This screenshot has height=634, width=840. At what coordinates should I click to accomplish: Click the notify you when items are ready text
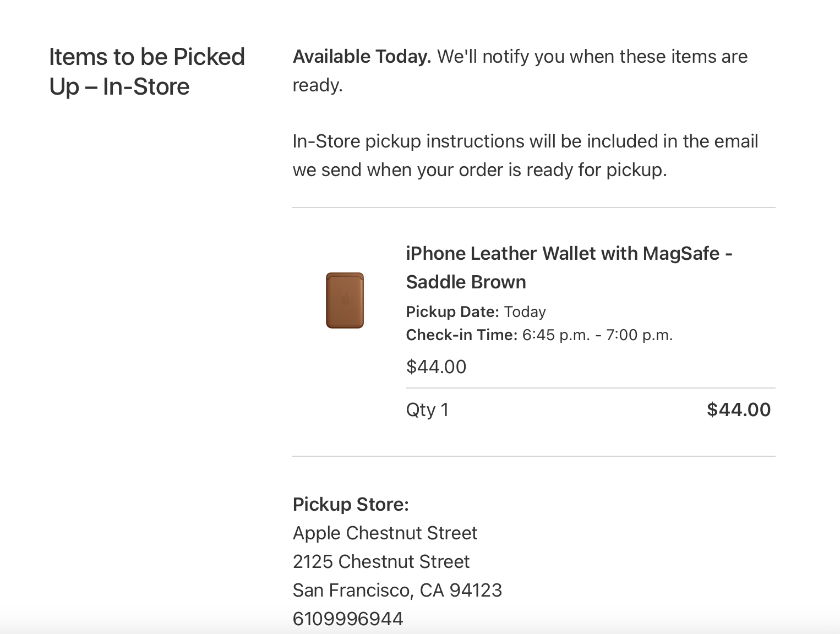[592, 57]
